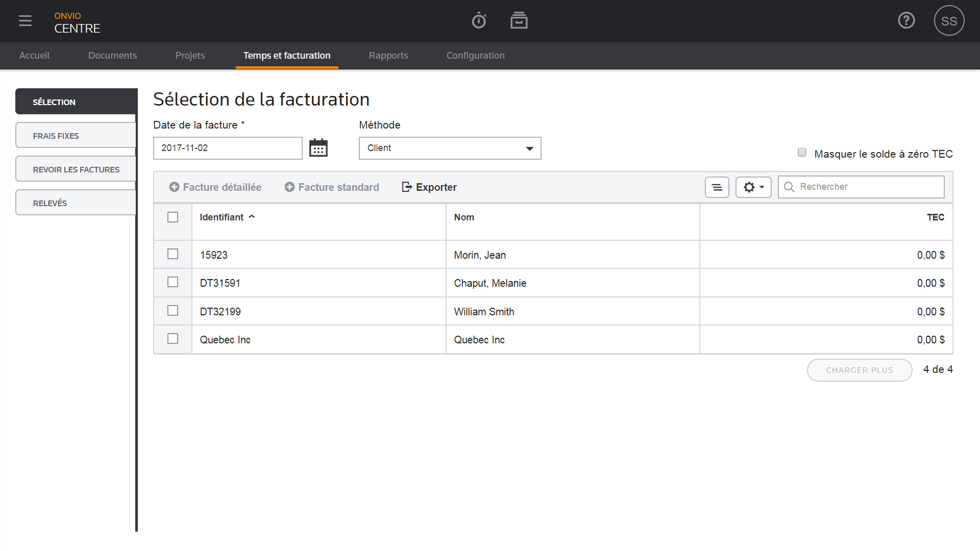Open the timer stopwatch icon
The width and height of the screenshot is (980, 551).
pos(479,21)
